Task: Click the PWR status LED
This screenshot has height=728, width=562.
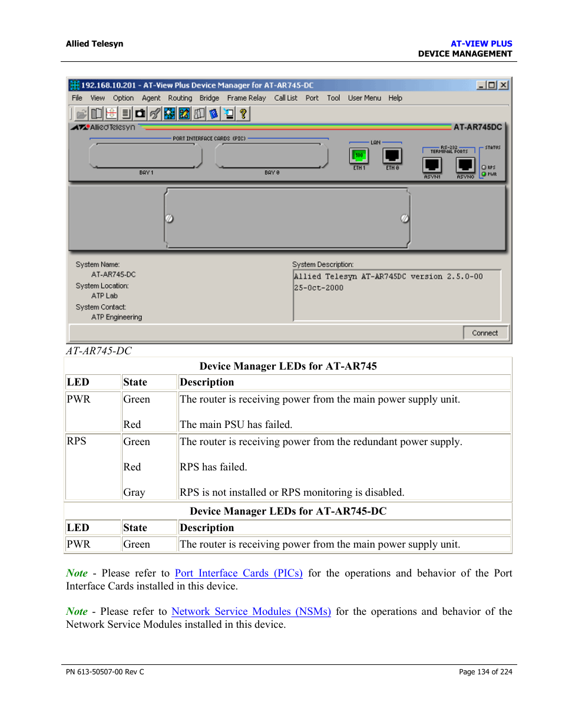Action: (484, 174)
